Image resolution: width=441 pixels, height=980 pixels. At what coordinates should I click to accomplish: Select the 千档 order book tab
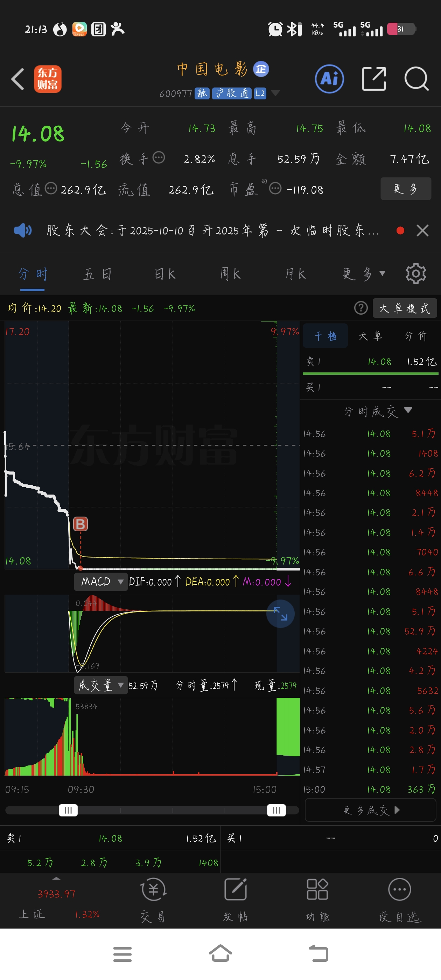325,336
